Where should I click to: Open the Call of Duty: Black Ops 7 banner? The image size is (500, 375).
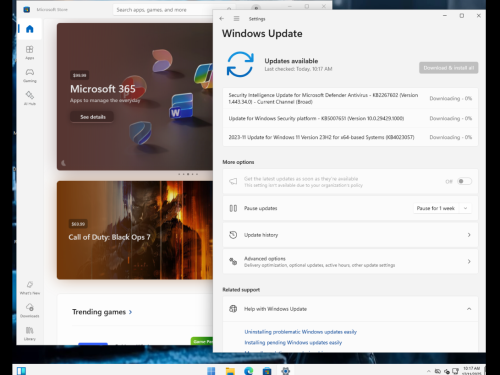tap(135, 230)
